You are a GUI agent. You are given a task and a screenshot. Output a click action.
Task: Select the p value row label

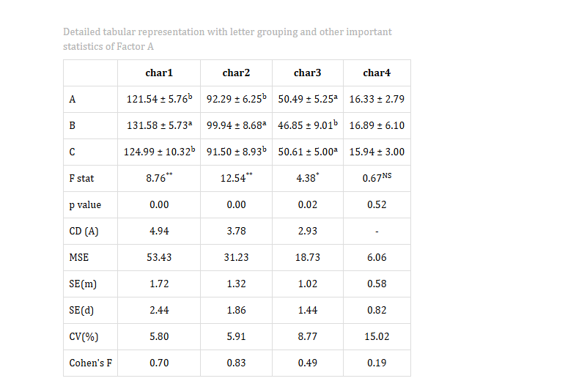pos(85,204)
